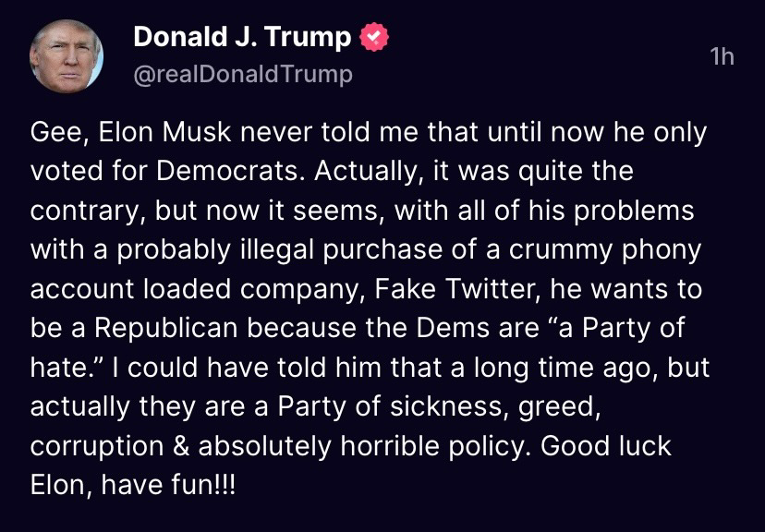Click the word "corruption" in the post
This screenshot has width=765, height=532.
click(97, 447)
